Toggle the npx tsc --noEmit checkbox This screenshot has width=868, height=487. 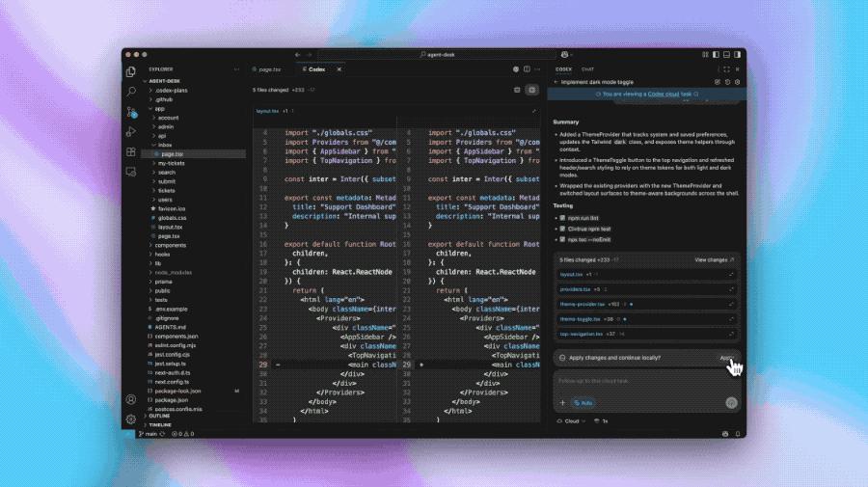pyautogui.click(x=560, y=239)
